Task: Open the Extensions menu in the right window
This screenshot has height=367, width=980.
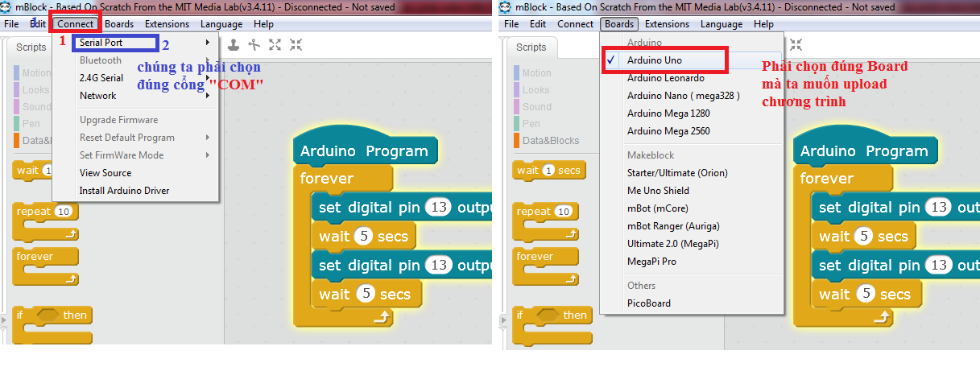Action: tap(667, 24)
